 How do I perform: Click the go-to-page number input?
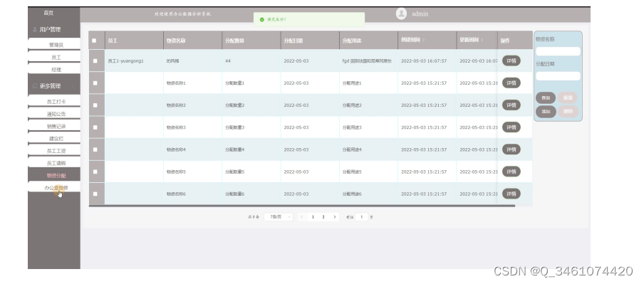click(x=361, y=217)
